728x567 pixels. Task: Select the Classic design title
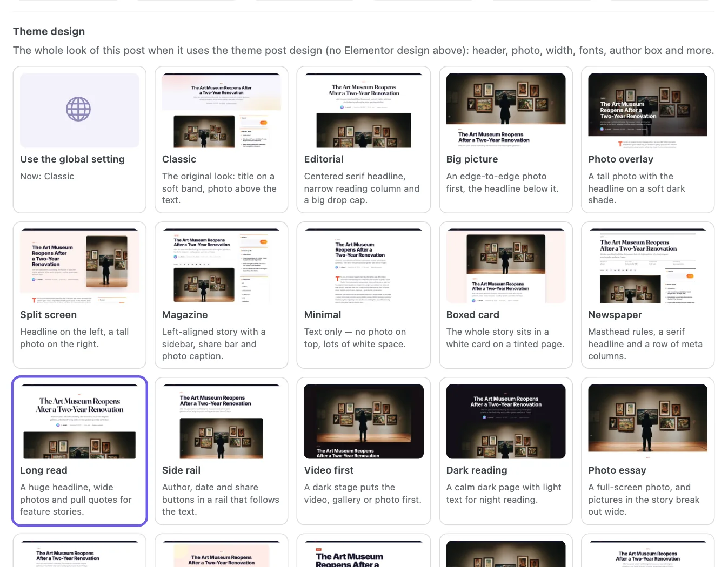click(x=179, y=159)
